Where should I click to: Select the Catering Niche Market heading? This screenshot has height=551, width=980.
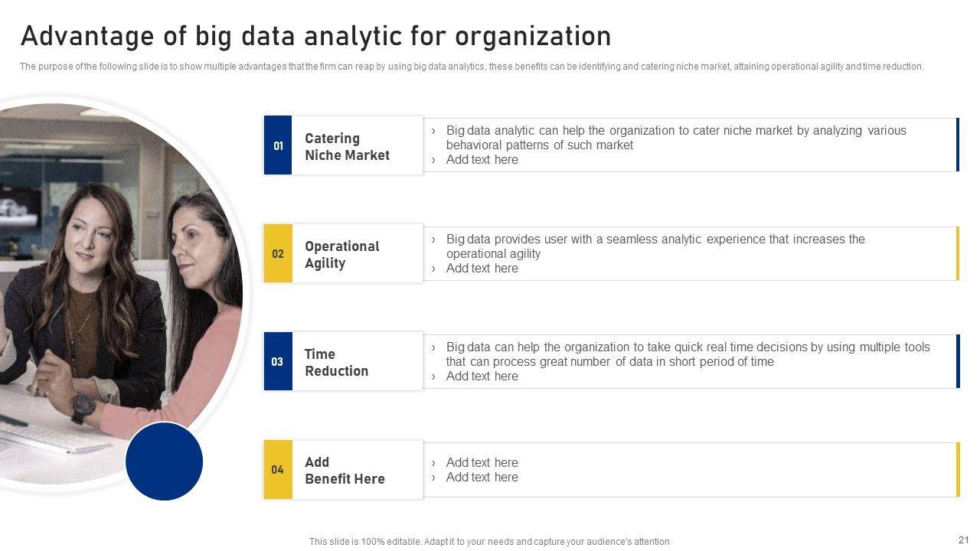348,146
